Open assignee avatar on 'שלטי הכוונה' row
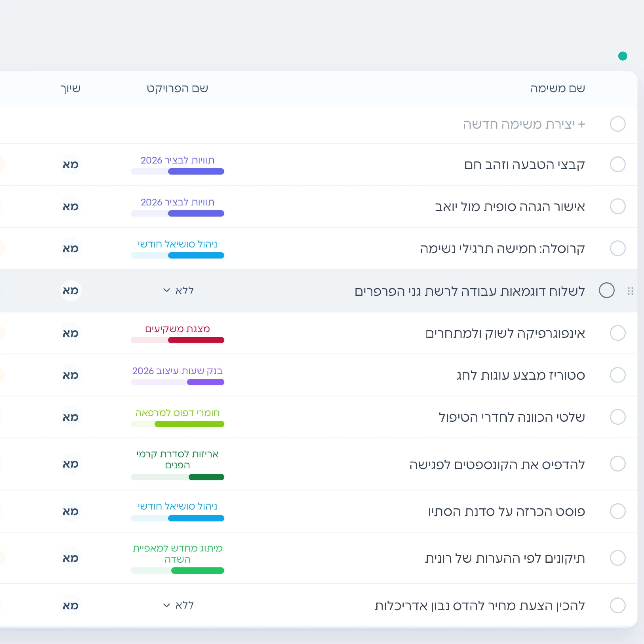The height and width of the screenshot is (644, 644). tap(71, 417)
